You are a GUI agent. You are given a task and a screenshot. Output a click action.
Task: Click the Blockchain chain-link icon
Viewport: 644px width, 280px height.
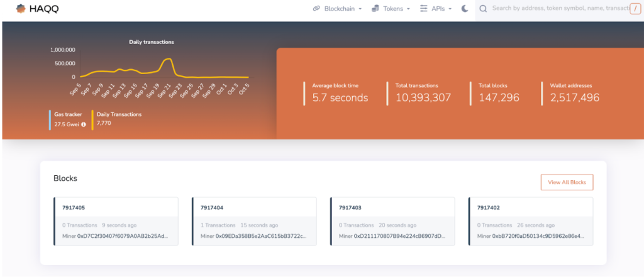coord(316,9)
